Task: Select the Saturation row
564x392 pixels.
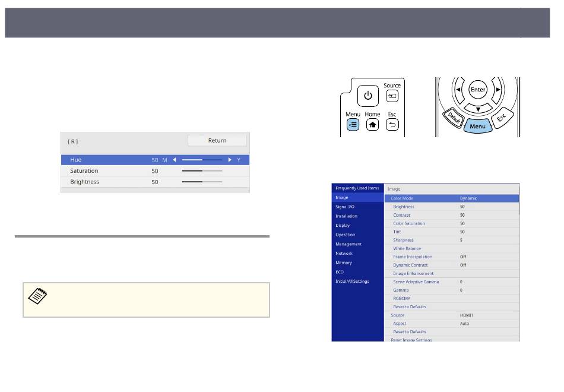Action: pos(155,171)
